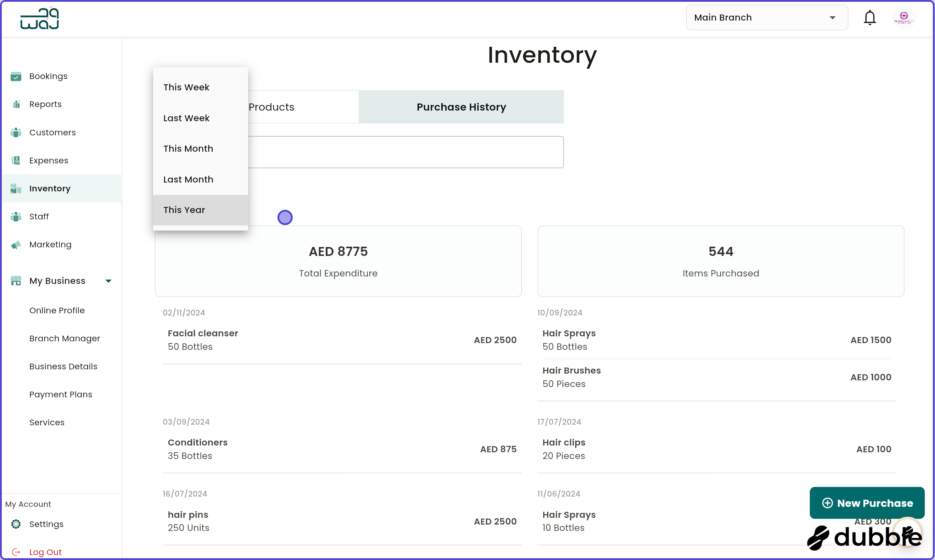
Task: Pick the Last Week date range
Action: 186,118
